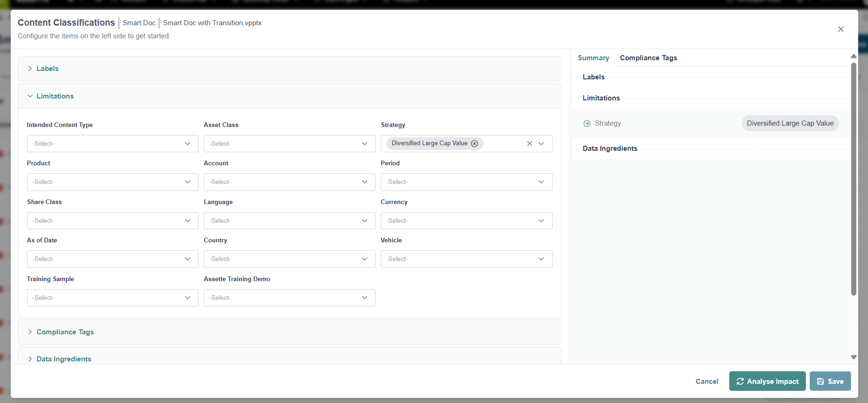Open the Strategy dropdown arrow
This screenshot has height=403, width=868.
[x=541, y=143]
